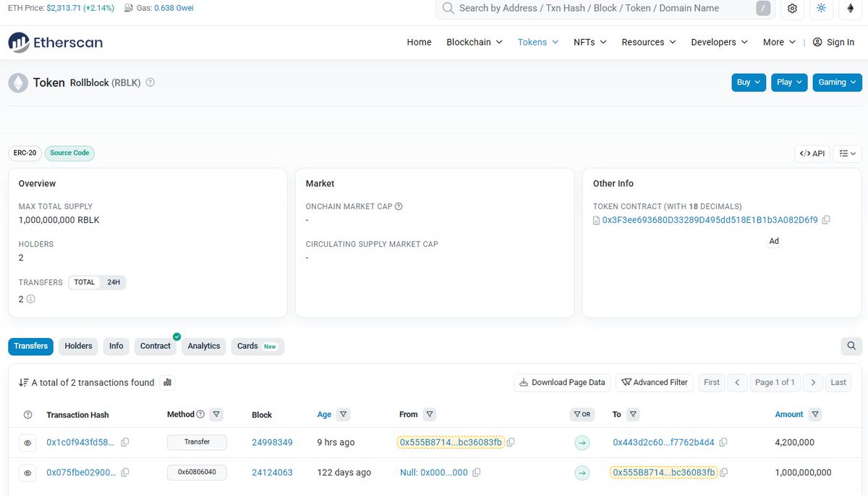868x495 pixels.
Task: Open Advanced Filter
Action: [655, 382]
